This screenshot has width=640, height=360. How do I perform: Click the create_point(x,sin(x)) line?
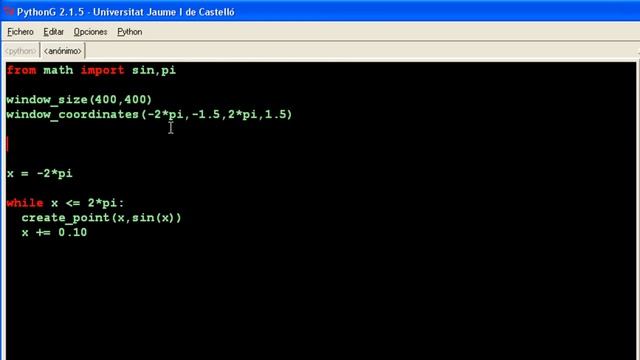[x=101, y=218]
